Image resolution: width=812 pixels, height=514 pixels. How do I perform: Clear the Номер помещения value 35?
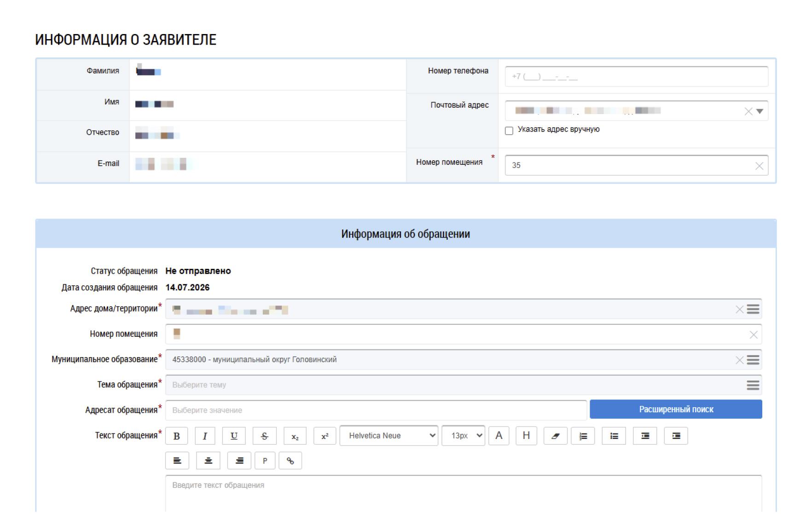(760, 166)
